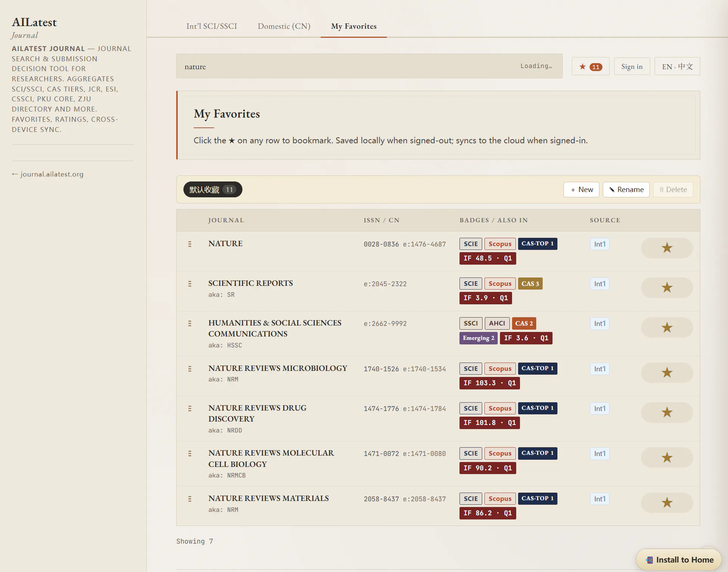The image size is (728, 572).
Task: Remove HUMANITIES & SOCIAL SCIENCES COMMUNICATIONS from favorites
Action: 667,327
